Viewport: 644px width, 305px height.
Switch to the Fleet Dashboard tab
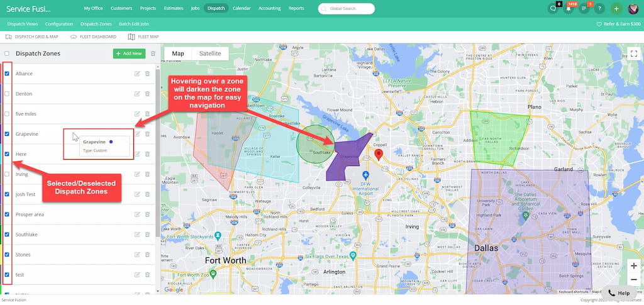(x=93, y=36)
